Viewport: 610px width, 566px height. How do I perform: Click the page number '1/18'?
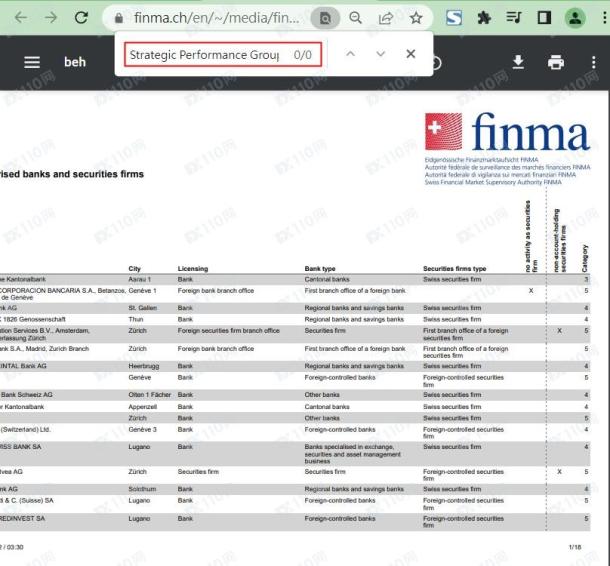click(x=575, y=547)
